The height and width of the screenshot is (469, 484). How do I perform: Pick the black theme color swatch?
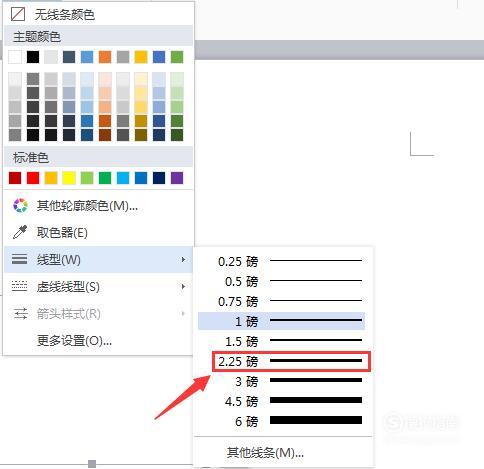click(33, 57)
